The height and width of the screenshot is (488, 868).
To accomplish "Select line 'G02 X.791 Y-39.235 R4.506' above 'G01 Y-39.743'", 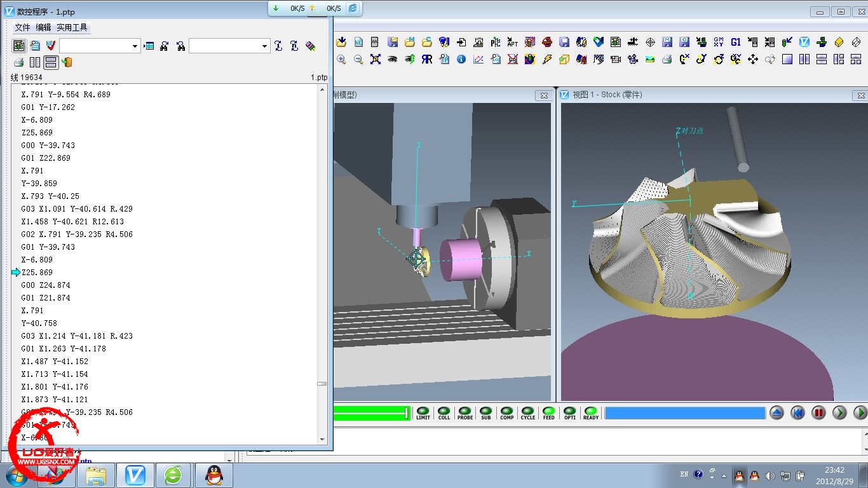I will [x=77, y=234].
